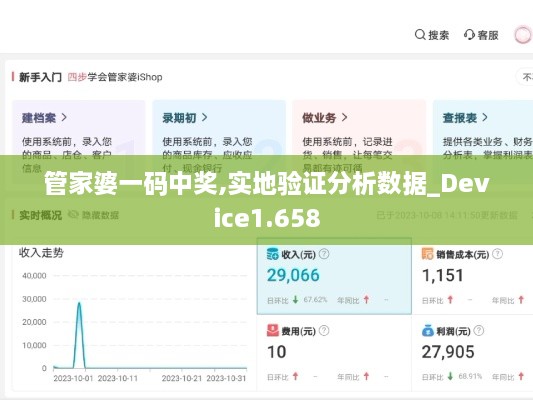Viewport: 533px width, 400px height.
Task: Expand the 做业务 step chevron
Action: tap(344, 118)
